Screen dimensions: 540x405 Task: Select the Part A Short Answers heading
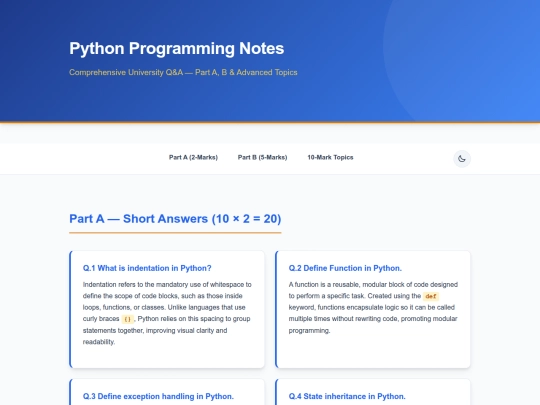[175, 219]
